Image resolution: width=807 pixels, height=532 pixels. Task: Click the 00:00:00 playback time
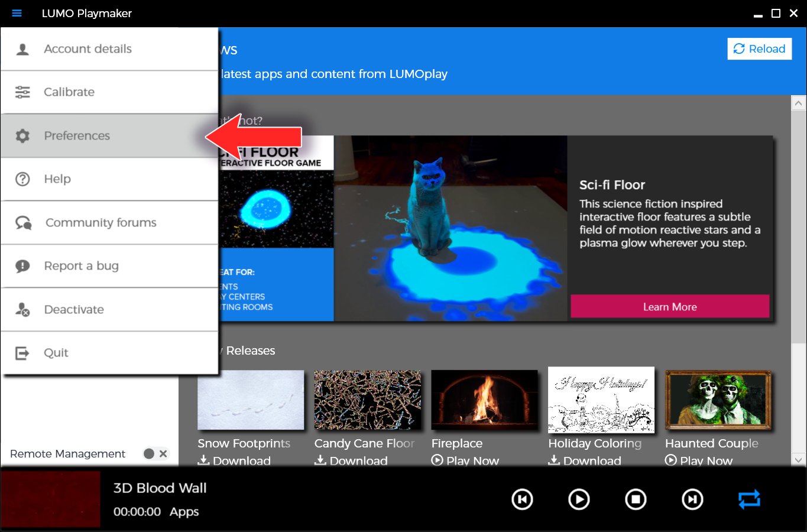(x=137, y=512)
